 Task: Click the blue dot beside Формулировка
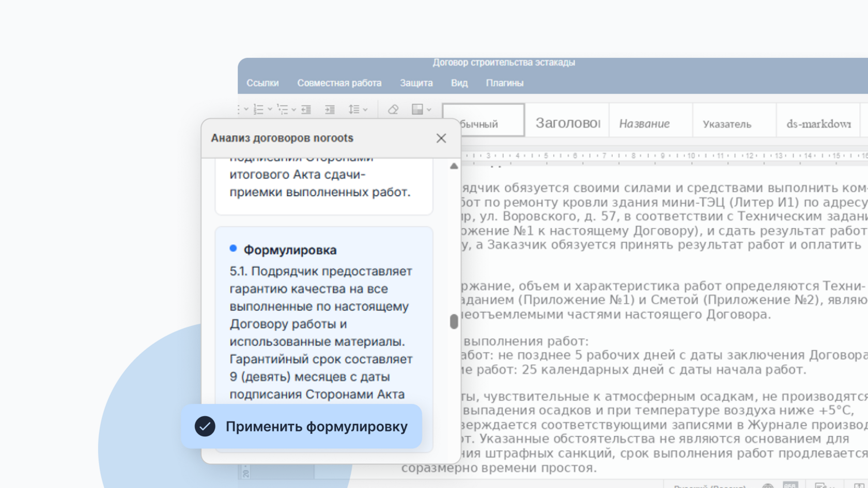(233, 248)
